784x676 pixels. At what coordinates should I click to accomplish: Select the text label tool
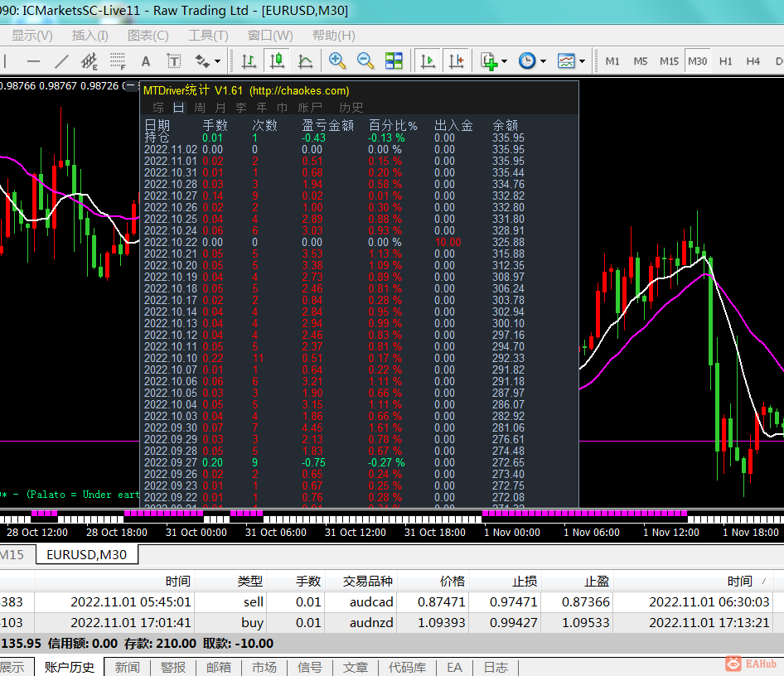(x=173, y=61)
